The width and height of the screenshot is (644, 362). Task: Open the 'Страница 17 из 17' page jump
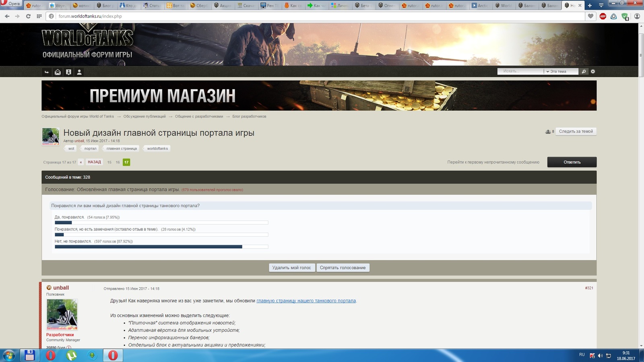pyautogui.click(x=60, y=162)
